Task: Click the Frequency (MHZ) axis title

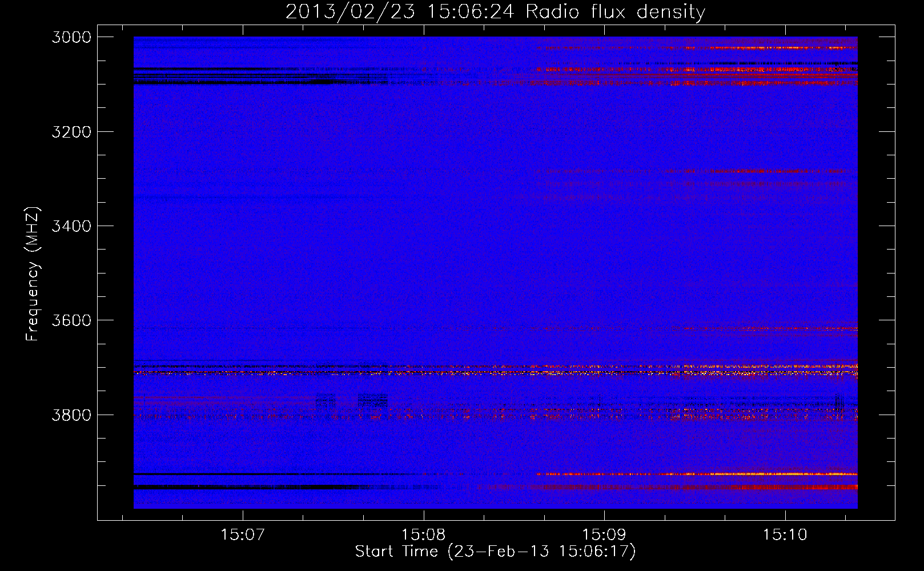Action: point(33,274)
